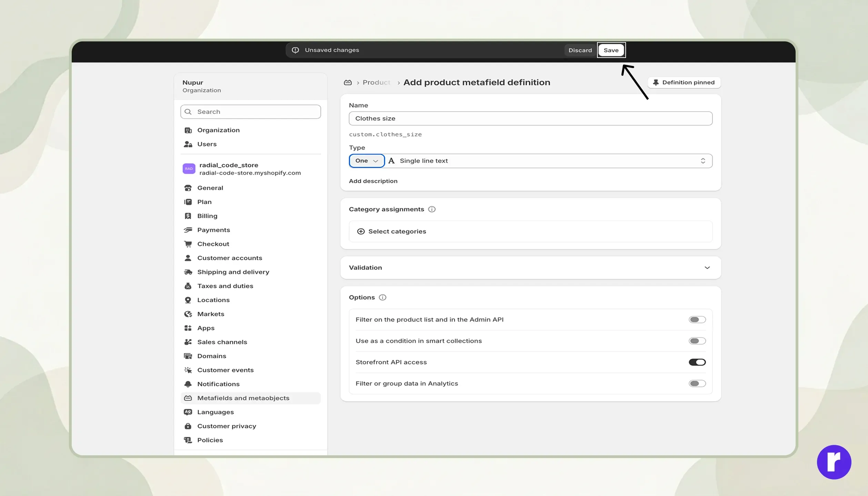Viewport: 868px width, 496px height.
Task: Click the Sales channels icon
Action: [188, 342]
